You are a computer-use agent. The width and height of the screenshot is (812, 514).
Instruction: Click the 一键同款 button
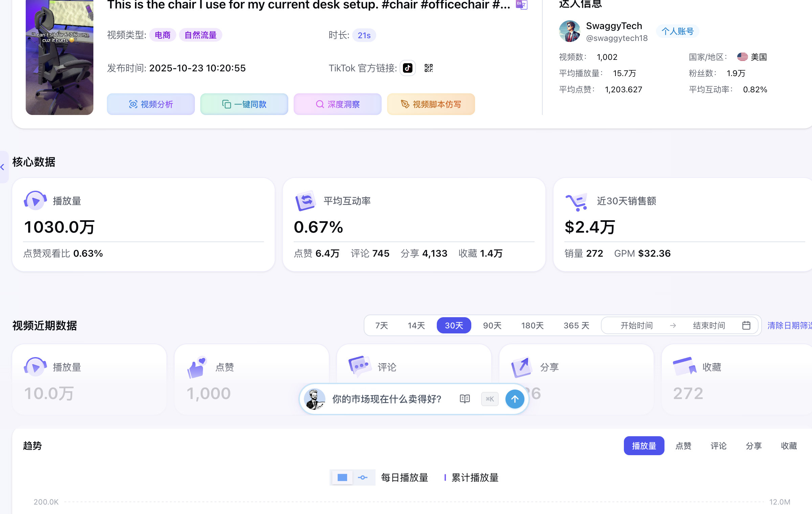click(x=244, y=104)
